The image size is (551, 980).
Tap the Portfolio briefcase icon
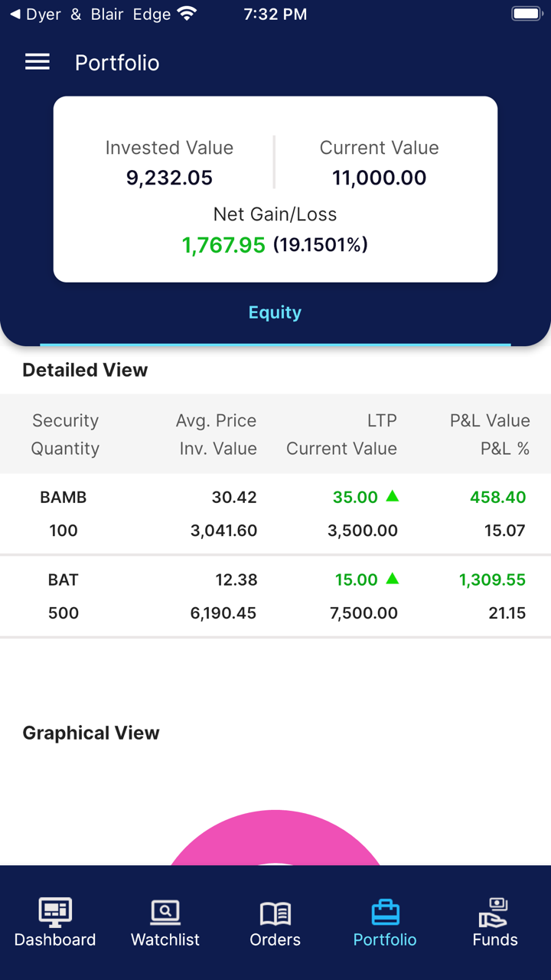(x=385, y=912)
